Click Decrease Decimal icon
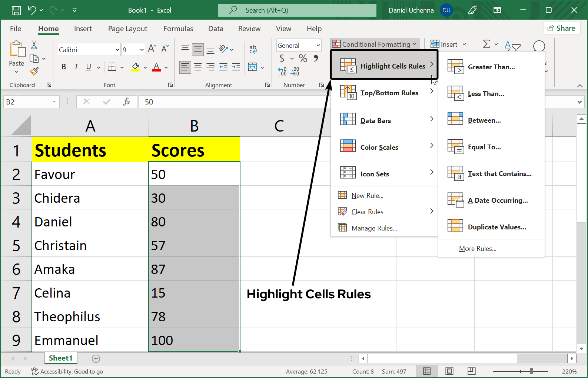Viewport: 588px width, 378px height. pos(295,71)
